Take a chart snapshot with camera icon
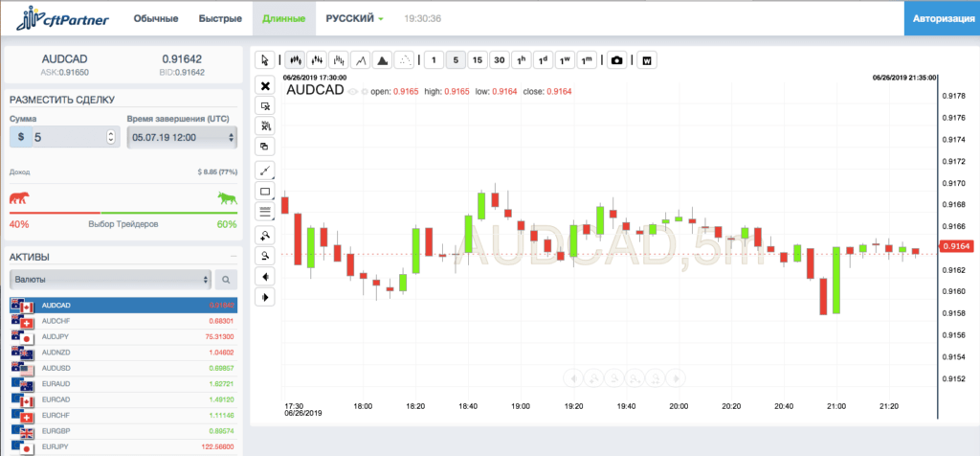The width and height of the screenshot is (980, 456). 617,60
